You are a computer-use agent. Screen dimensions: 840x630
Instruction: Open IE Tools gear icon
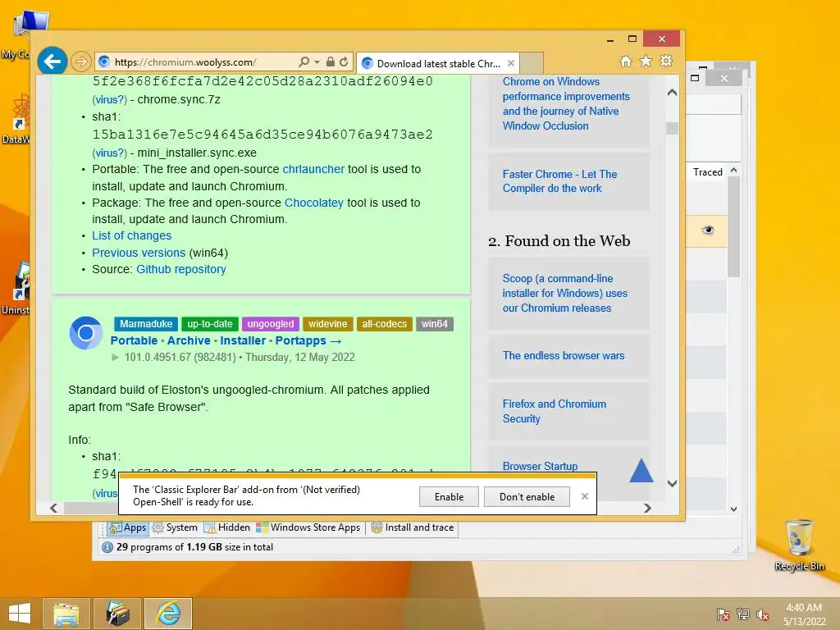pyautogui.click(x=666, y=61)
